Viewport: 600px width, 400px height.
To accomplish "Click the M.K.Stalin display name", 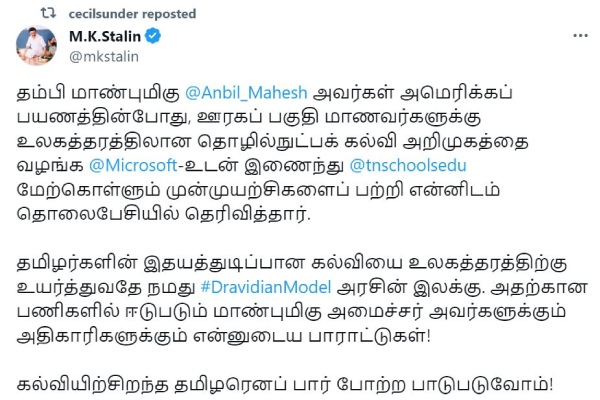I will point(105,38).
